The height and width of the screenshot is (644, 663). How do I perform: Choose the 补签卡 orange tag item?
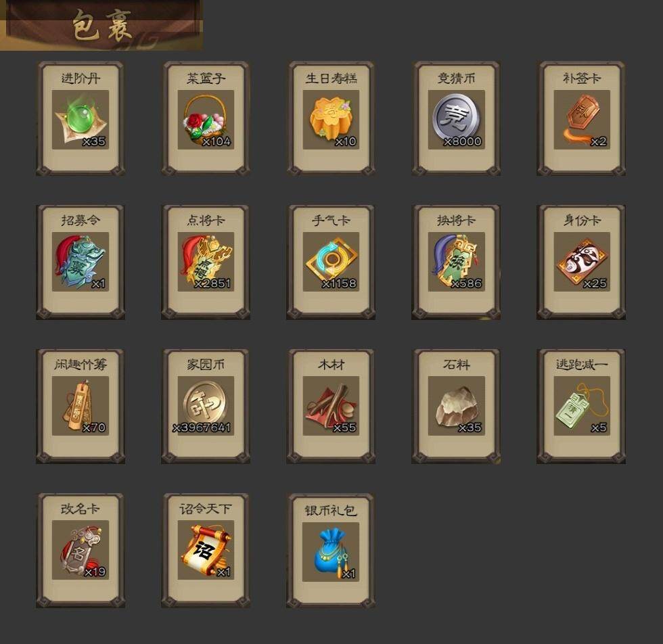pos(582,120)
